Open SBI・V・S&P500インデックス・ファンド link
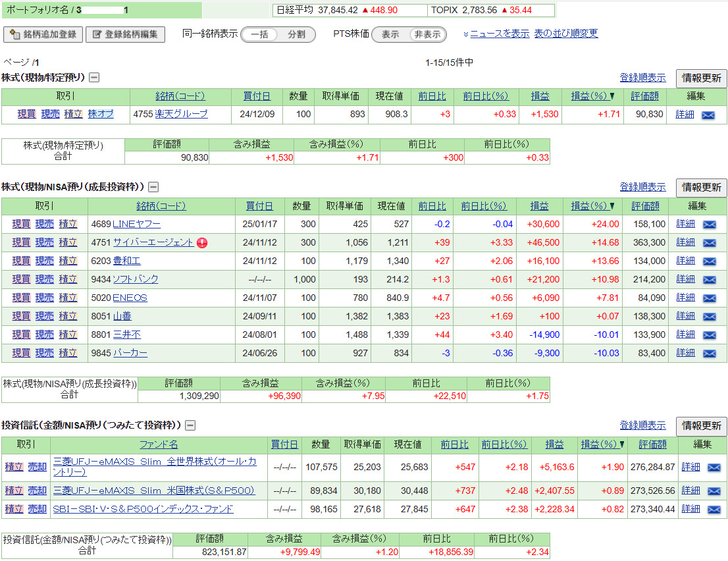This screenshot has height=561, width=728. click(x=143, y=509)
